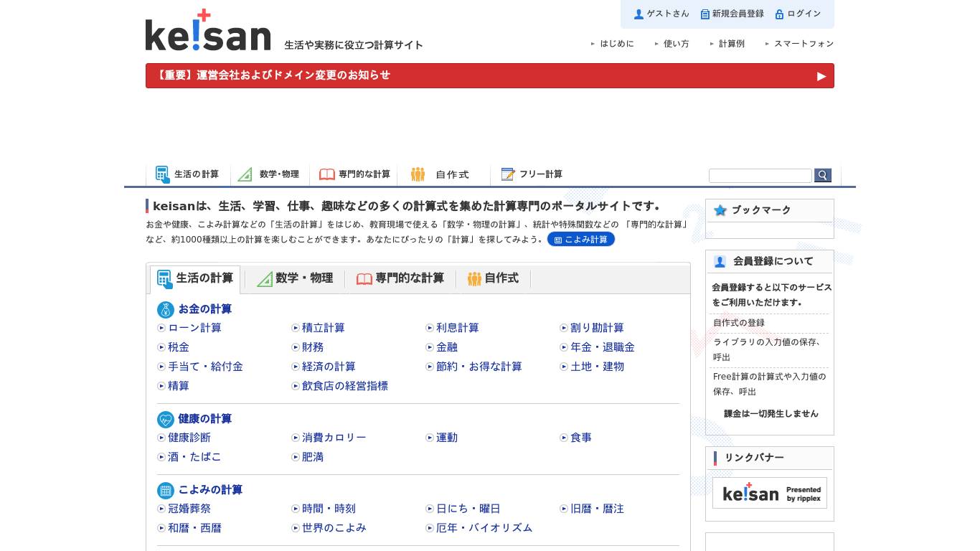This screenshot has height=551, width=980.
Task: Open the 税金 link
Action: pyautogui.click(x=179, y=347)
